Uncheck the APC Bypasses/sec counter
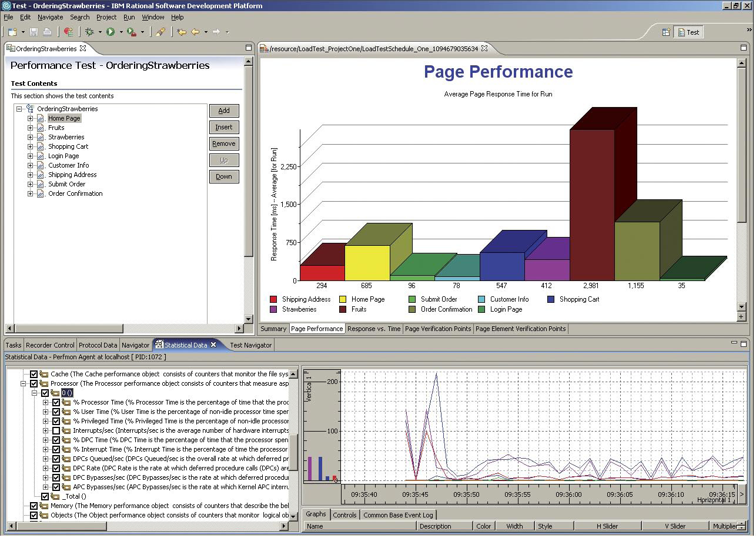 pos(56,487)
